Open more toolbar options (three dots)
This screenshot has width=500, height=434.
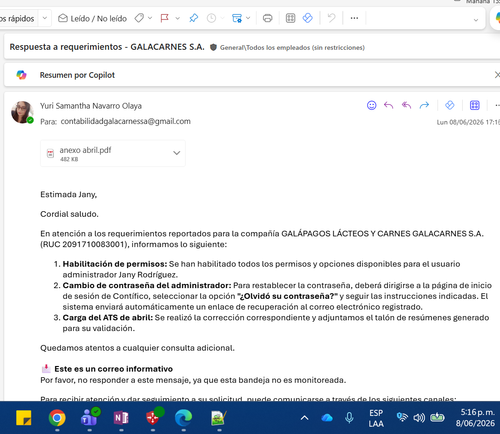point(354,18)
